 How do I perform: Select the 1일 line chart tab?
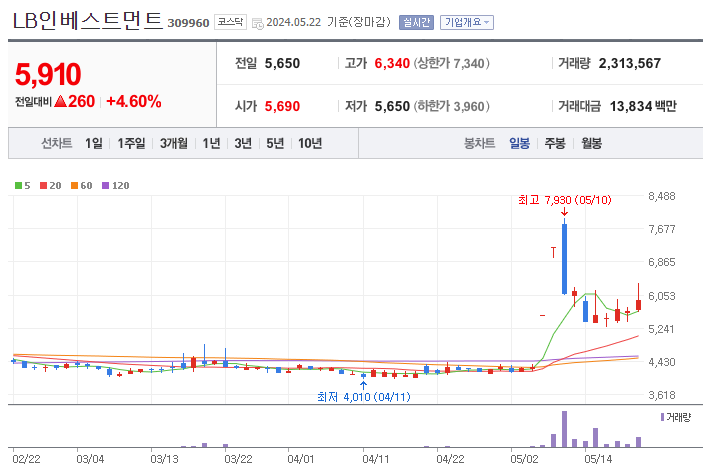click(94, 143)
